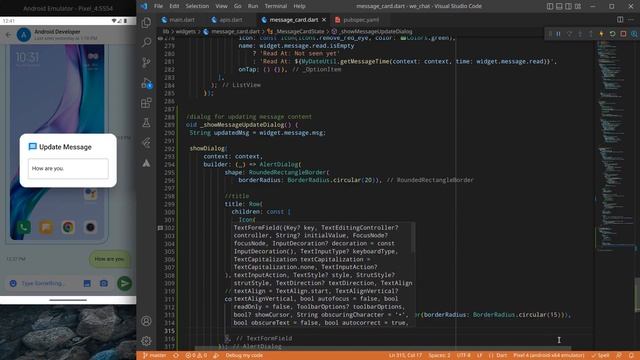Click Spaces: 2 indentation in status bar
Image resolution: width=640 pixels, height=360 pixels.
[x=439, y=356]
